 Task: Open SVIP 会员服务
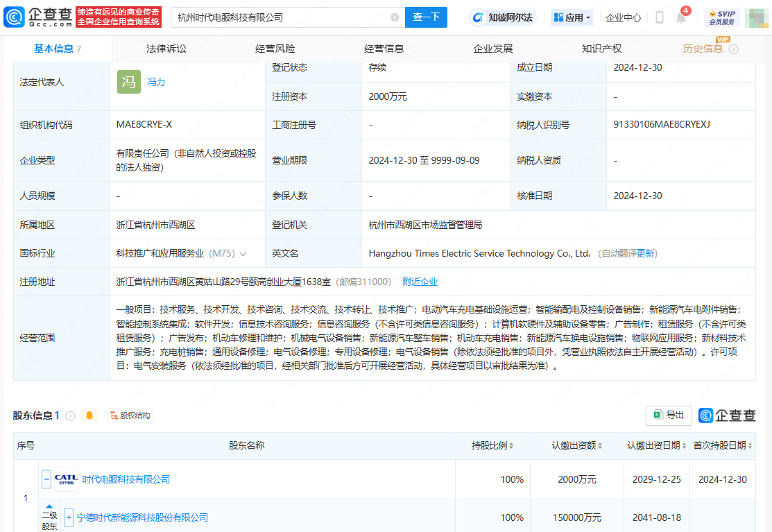click(x=722, y=18)
